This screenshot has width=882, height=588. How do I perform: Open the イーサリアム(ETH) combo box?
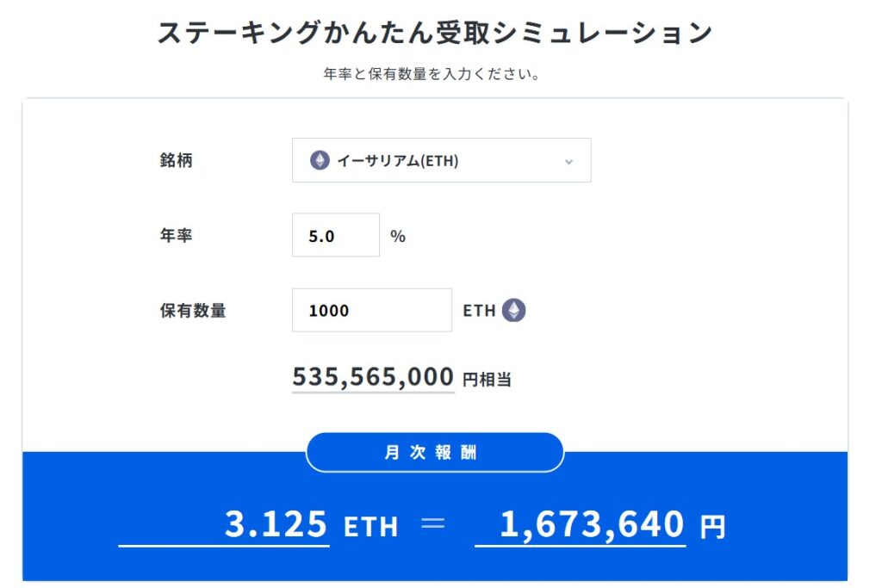[441, 159]
